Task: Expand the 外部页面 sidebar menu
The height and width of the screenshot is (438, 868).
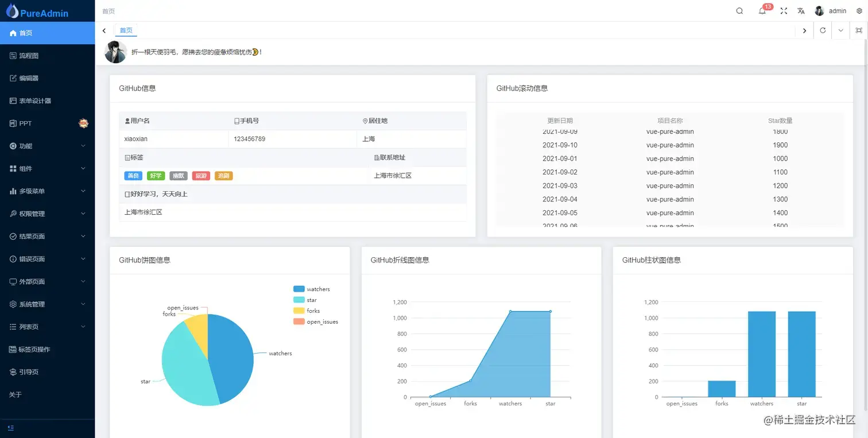Action: click(x=47, y=281)
